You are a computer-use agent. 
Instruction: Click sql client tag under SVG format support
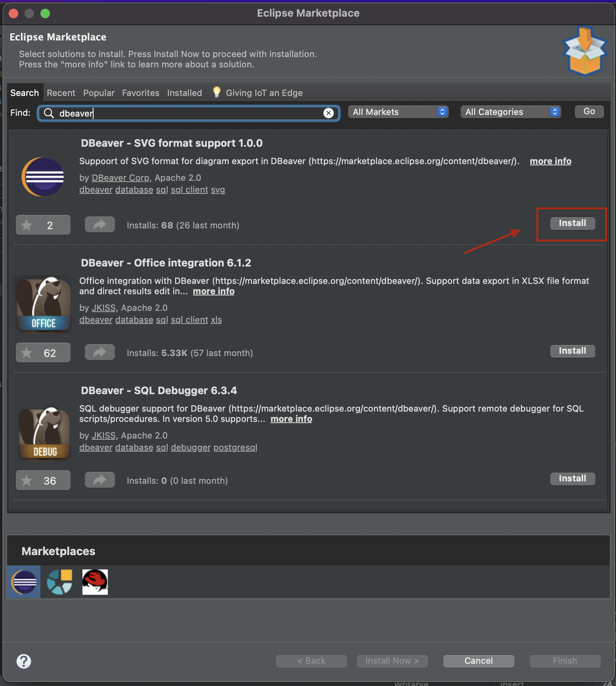(189, 190)
